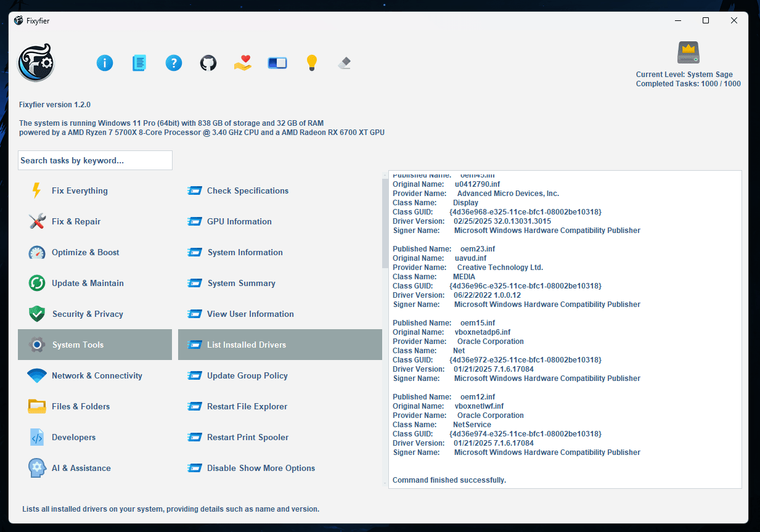This screenshot has height=532, width=760.
Task: Click the heart-in-hand donate icon
Action: point(243,63)
